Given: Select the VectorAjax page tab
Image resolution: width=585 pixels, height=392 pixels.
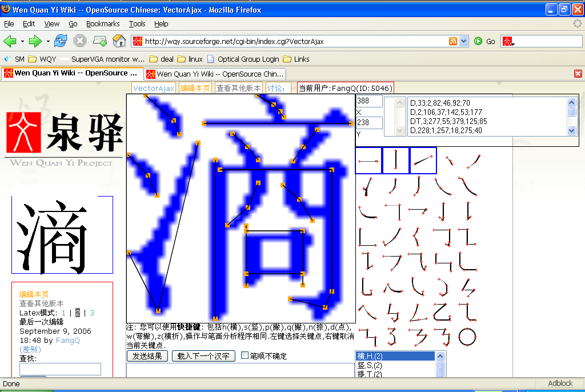Looking at the screenshot, I should tap(154, 88).
